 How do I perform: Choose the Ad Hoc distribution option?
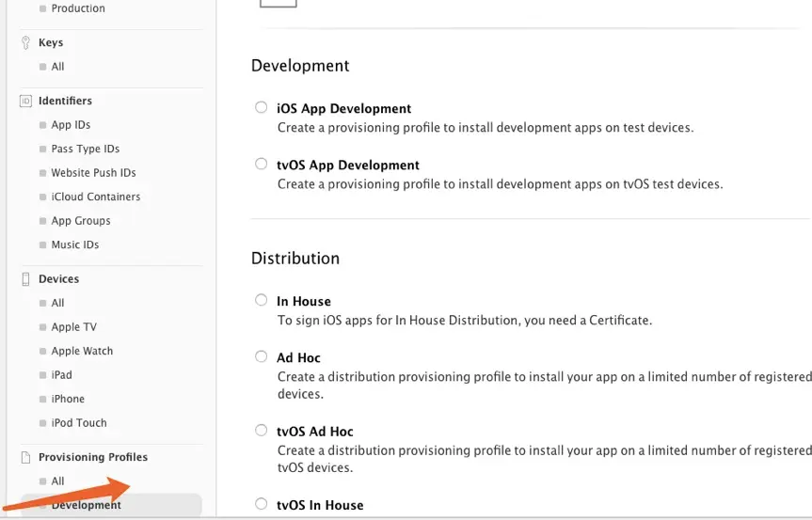click(261, 356)
